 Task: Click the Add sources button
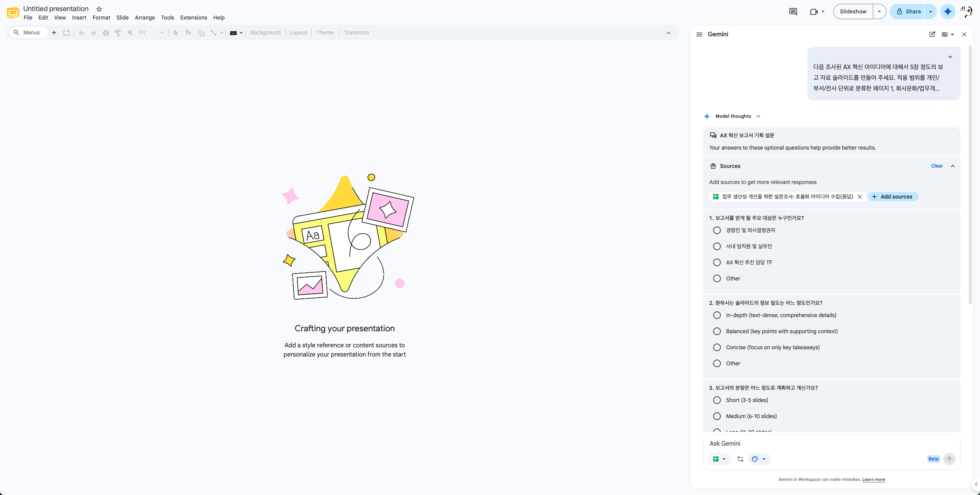click(x=893, y=197)
